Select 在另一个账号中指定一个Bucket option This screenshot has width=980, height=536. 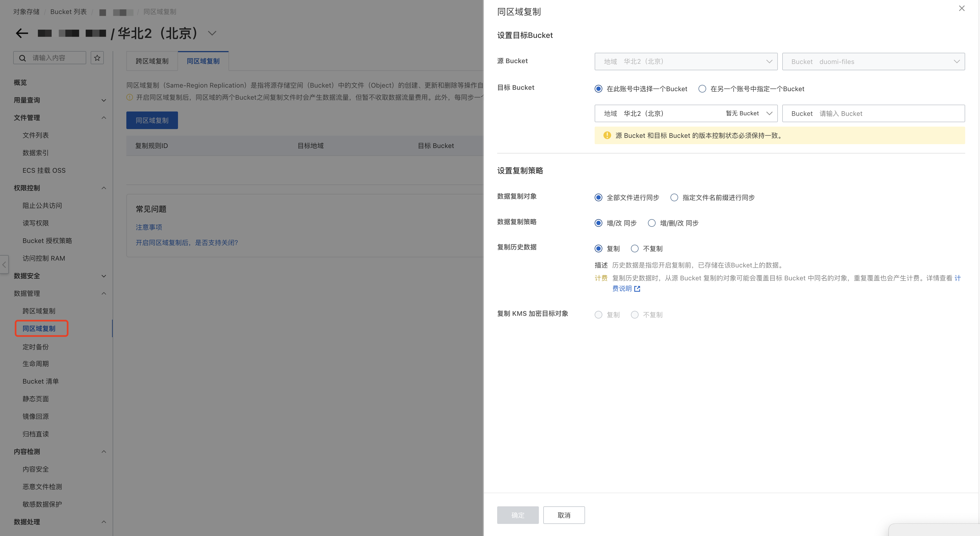702,89
